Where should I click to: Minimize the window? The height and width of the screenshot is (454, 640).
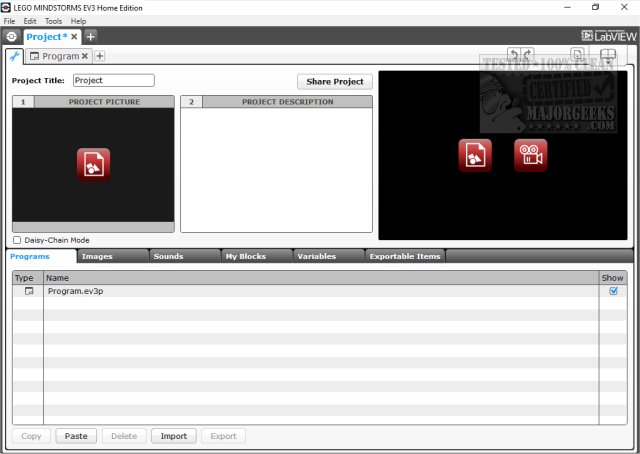(x=567, y=7)
